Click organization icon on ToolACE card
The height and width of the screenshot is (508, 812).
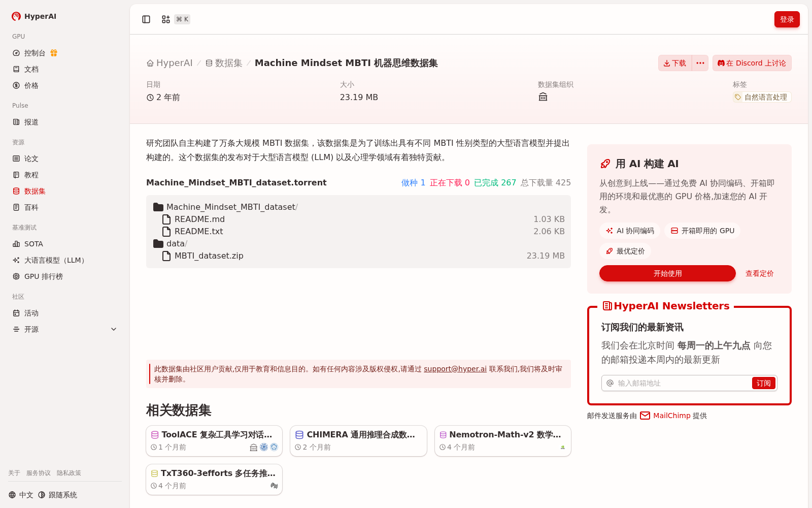point(254,447)
